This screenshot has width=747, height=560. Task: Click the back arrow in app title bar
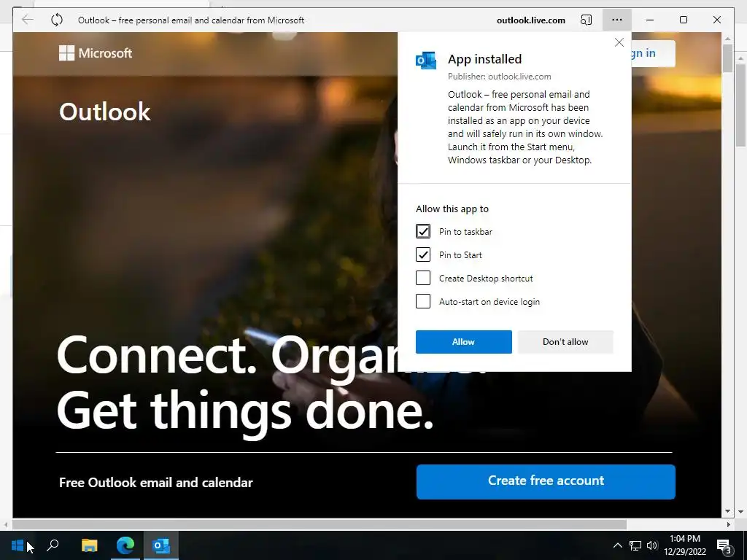28,20
